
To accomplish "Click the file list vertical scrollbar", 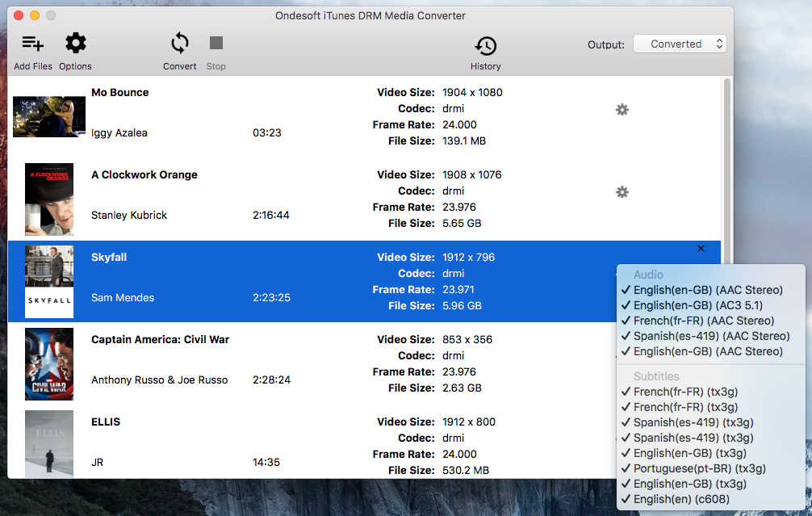I will 727,162.
